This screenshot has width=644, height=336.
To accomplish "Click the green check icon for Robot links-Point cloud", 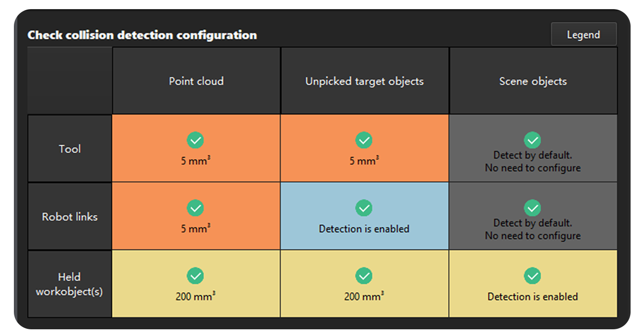I will 195,208.
